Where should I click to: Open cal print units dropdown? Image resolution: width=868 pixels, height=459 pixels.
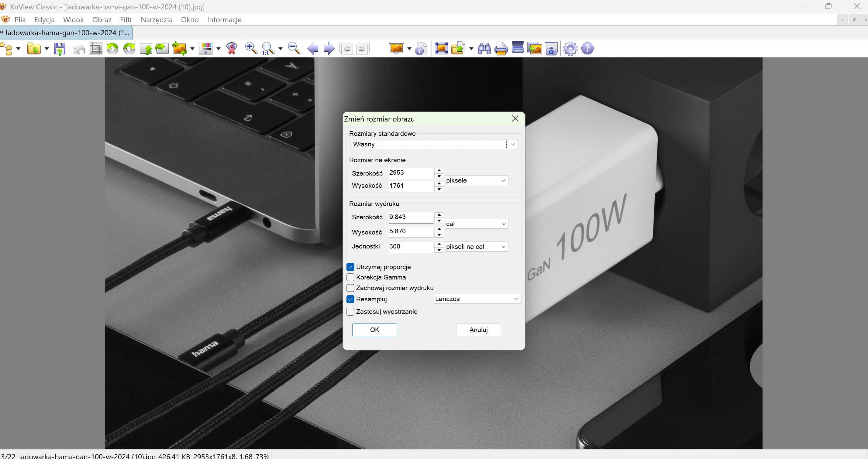coord(477,224)
